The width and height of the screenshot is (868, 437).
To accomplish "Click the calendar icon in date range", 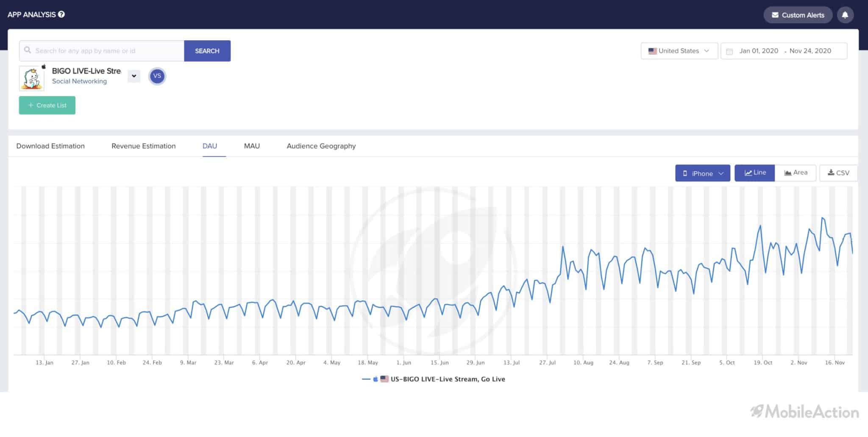I will tap(729, 51).
